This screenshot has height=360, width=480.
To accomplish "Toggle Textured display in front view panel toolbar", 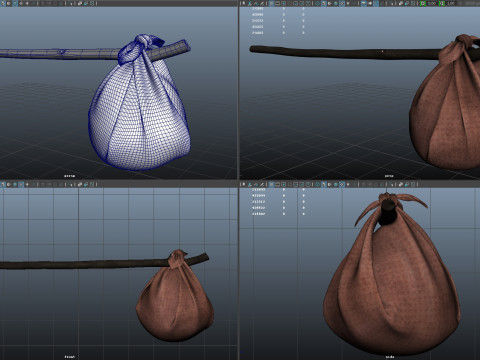I will [21, 184].
